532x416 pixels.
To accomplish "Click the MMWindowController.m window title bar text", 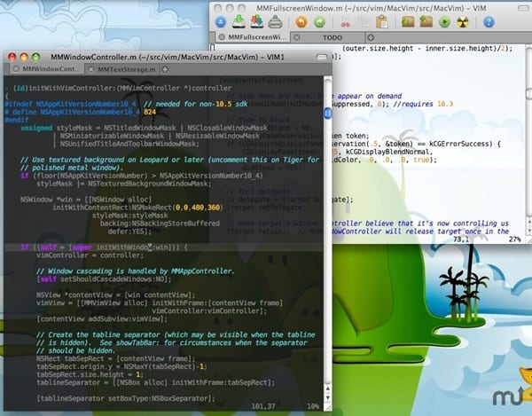I will coord(168,57).
